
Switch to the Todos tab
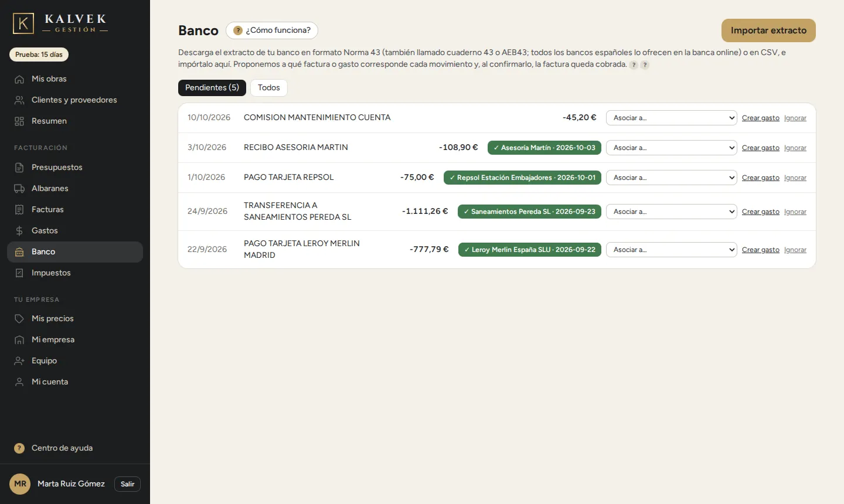click(269, 88)
